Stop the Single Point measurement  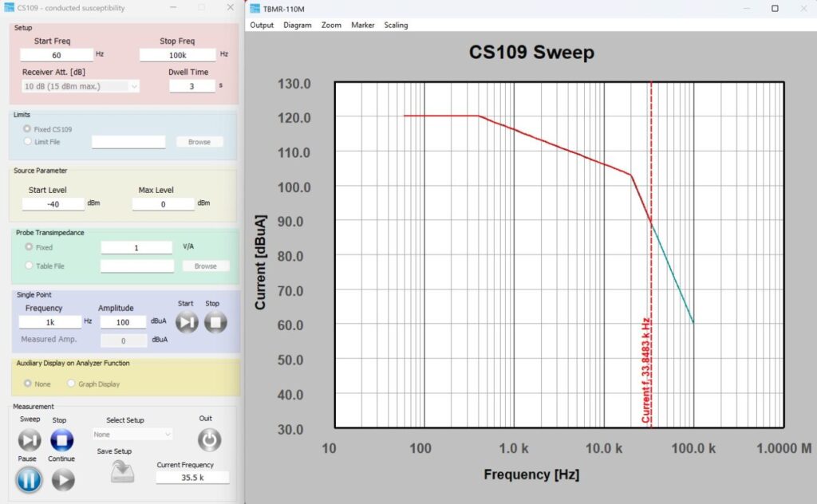tap(215, 322)
